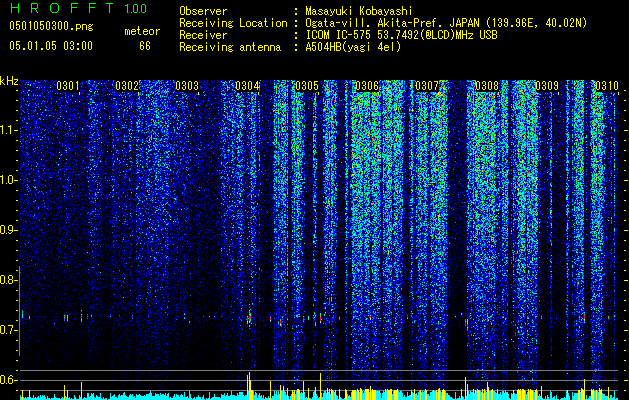Viewport: 629px width, 400px height.
Task: Click the 0307 time marker
Action: coord(427,86)
